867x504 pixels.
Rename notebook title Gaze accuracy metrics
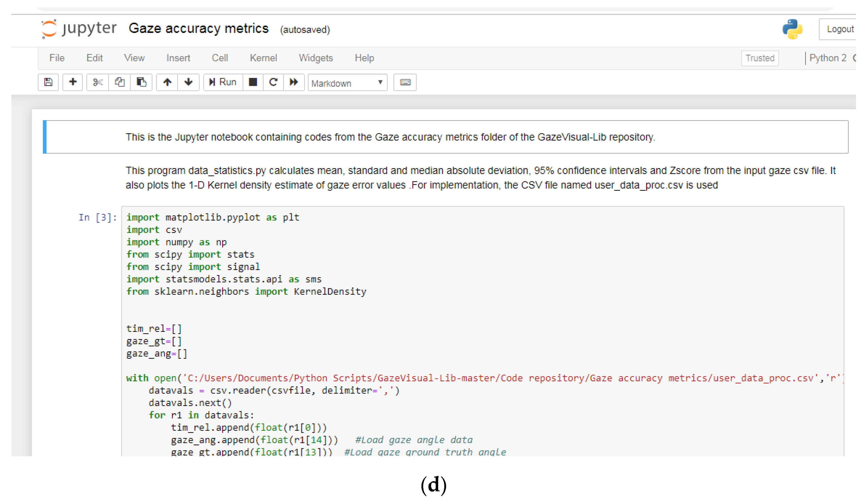click(x=199, y=28)
